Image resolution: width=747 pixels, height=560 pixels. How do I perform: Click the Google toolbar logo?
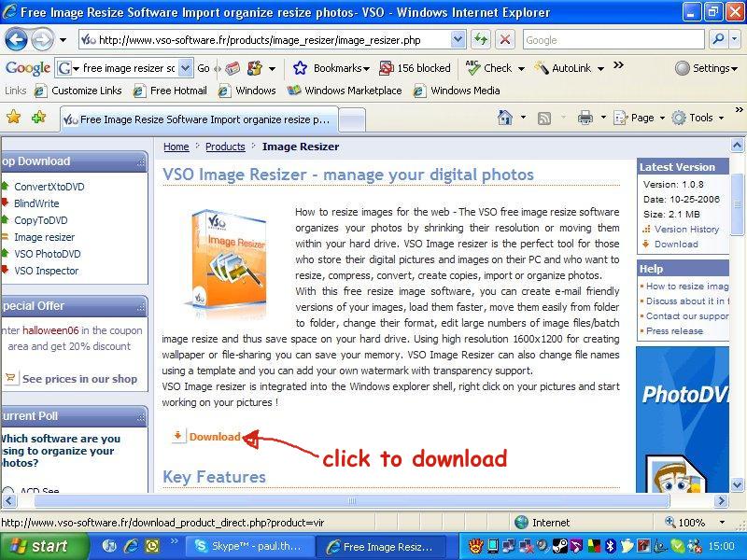click(28, 68)
